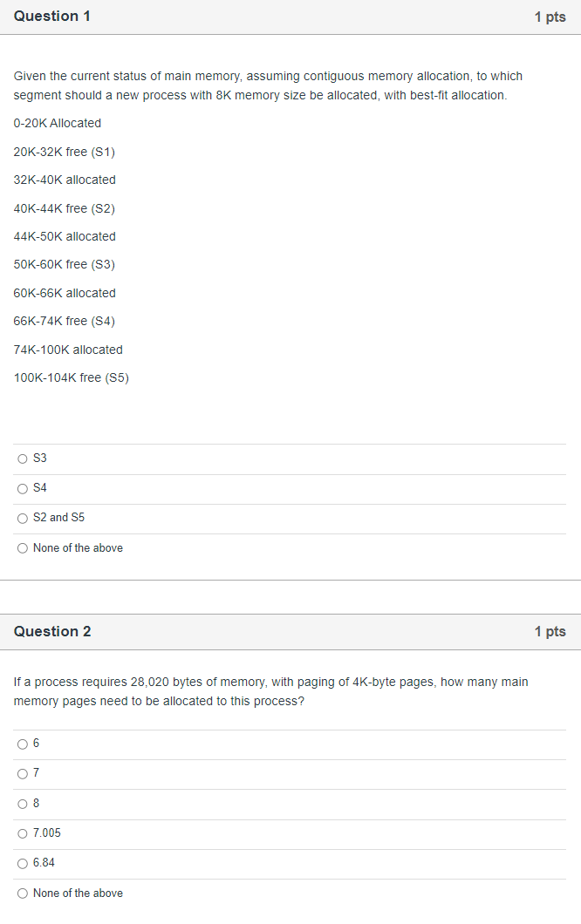Click the '0-20K Allocated' segment line
Viewport: 581px width, 924px height.
coord(57,123)
